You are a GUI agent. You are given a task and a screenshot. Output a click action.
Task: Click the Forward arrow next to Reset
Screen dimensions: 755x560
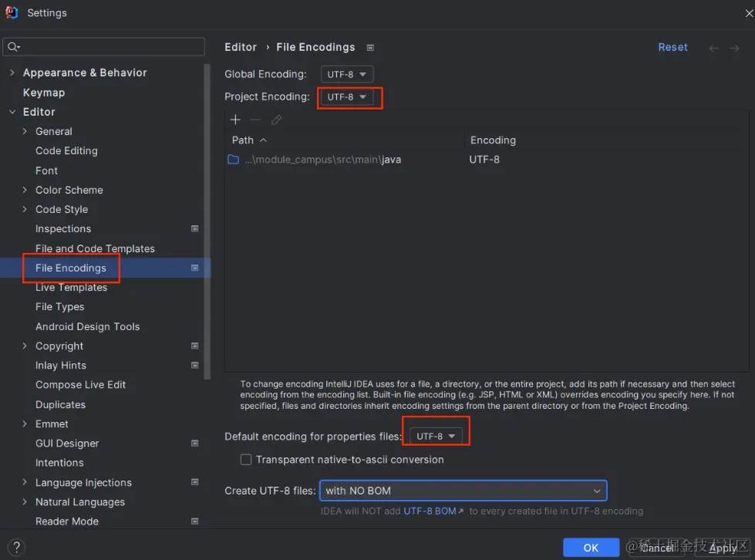pos(734,48)
